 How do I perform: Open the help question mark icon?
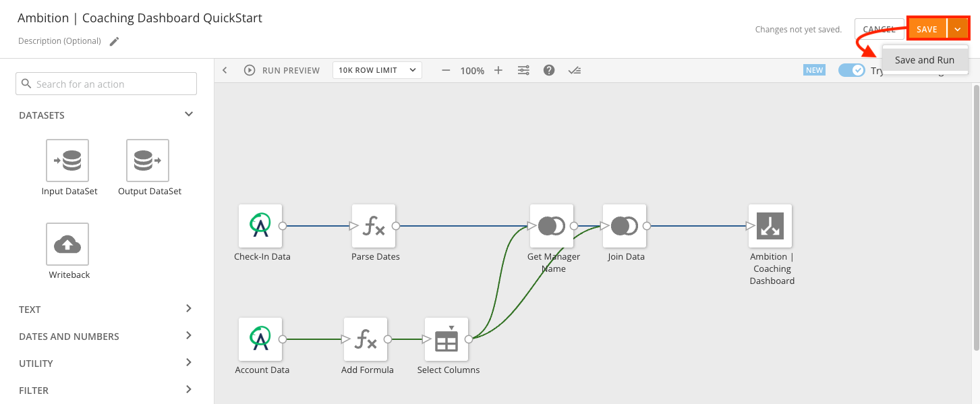(x=549, y=70)
